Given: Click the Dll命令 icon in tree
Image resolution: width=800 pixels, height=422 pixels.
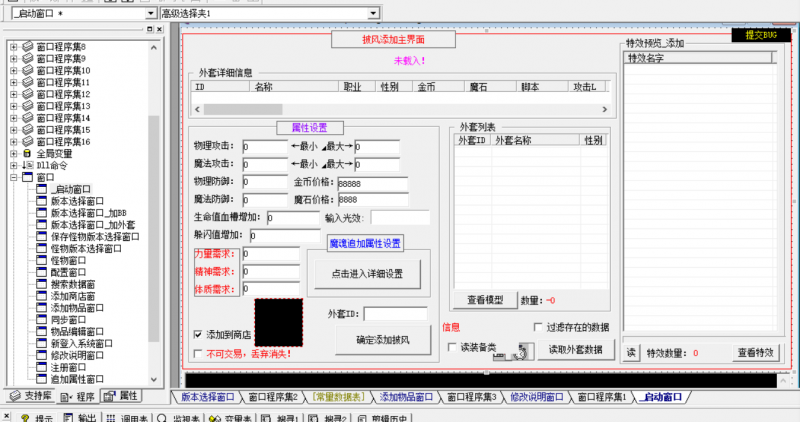Looking at the screenshot, I should [x=28, y=165].
